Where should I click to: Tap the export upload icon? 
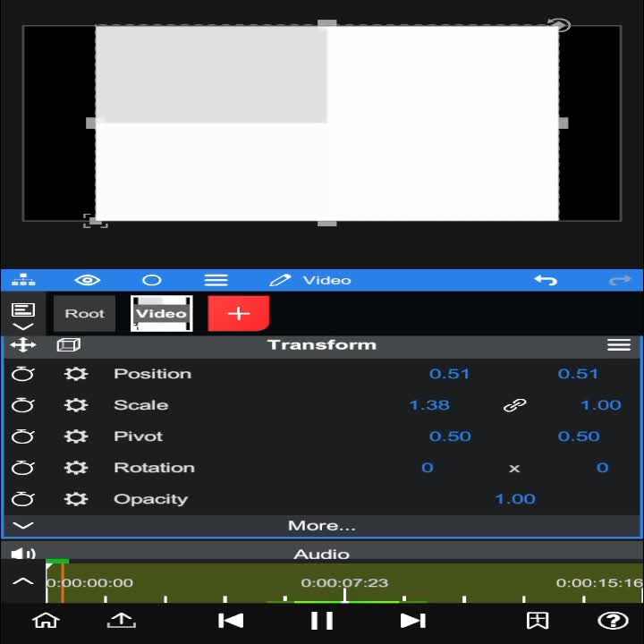point(121,620)
